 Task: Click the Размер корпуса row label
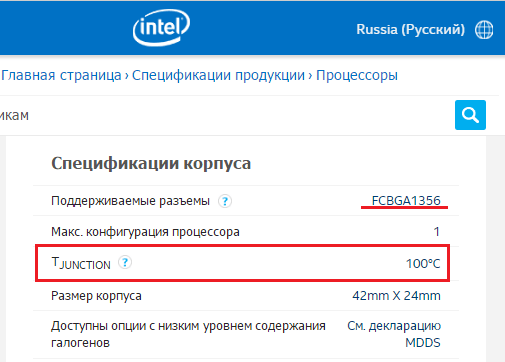click(96, 296)
